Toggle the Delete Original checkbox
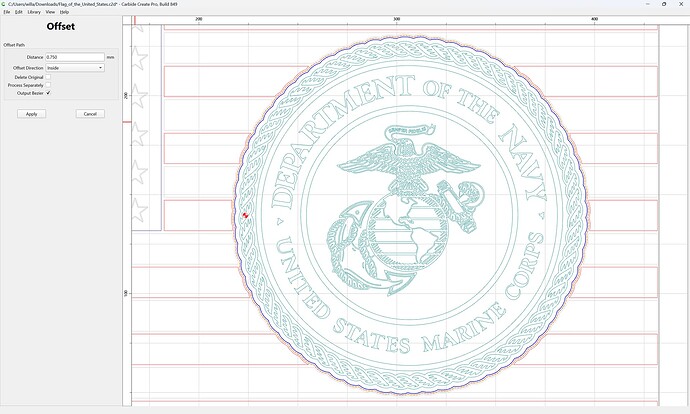 pyautogui.click(x=48, y=77)
